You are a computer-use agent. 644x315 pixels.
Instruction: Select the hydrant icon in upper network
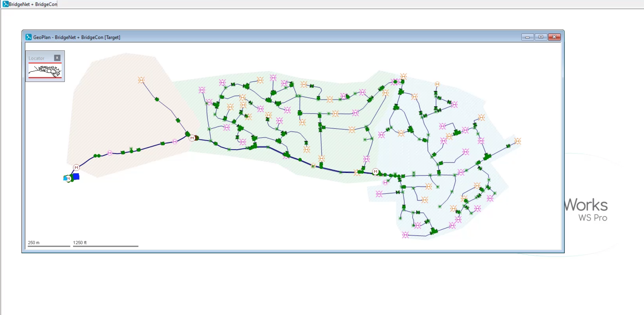[273, 78]
